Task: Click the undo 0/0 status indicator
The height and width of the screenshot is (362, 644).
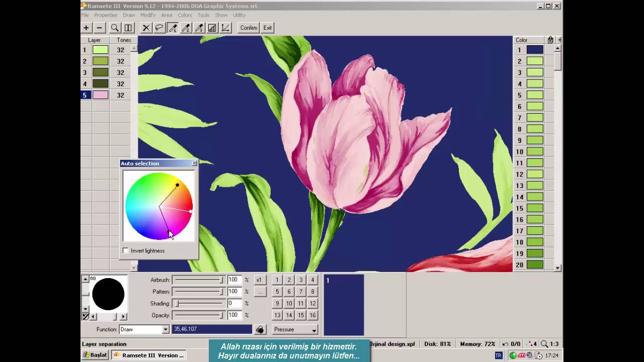Action: 512,344
